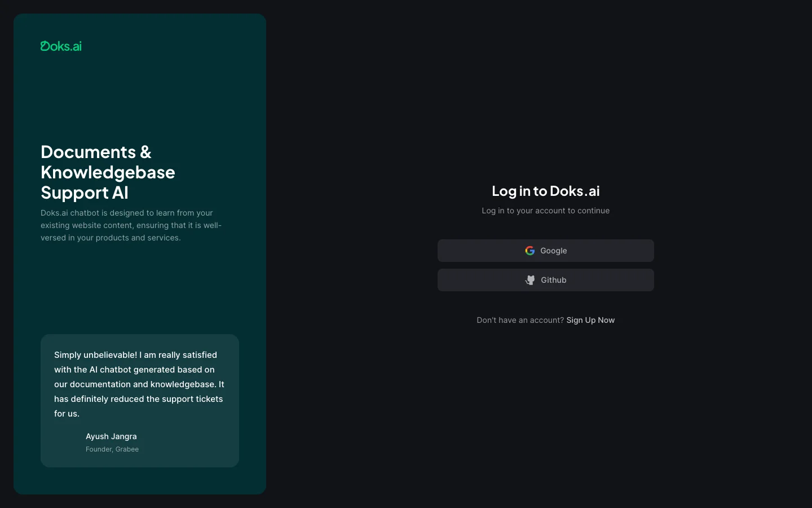The width and height of the screenshot is (812, 508).
Task: Log in with the Github button
Action: [x=546, y=280]
